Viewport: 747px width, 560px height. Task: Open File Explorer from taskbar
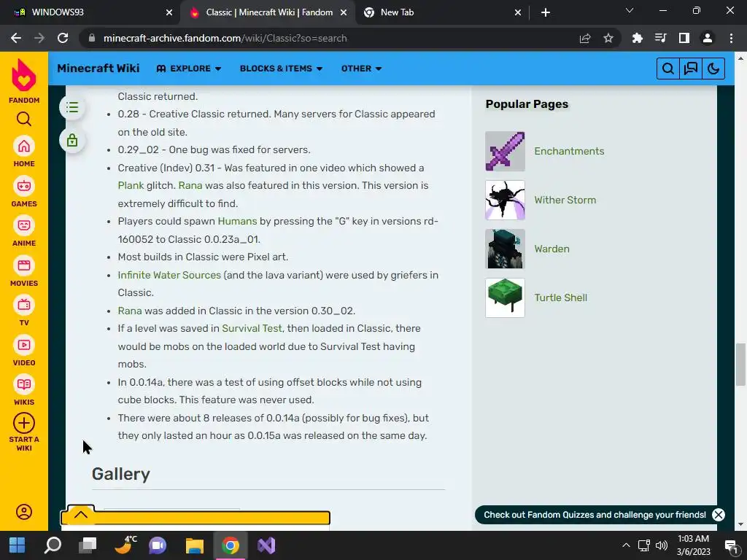(194, 545)
